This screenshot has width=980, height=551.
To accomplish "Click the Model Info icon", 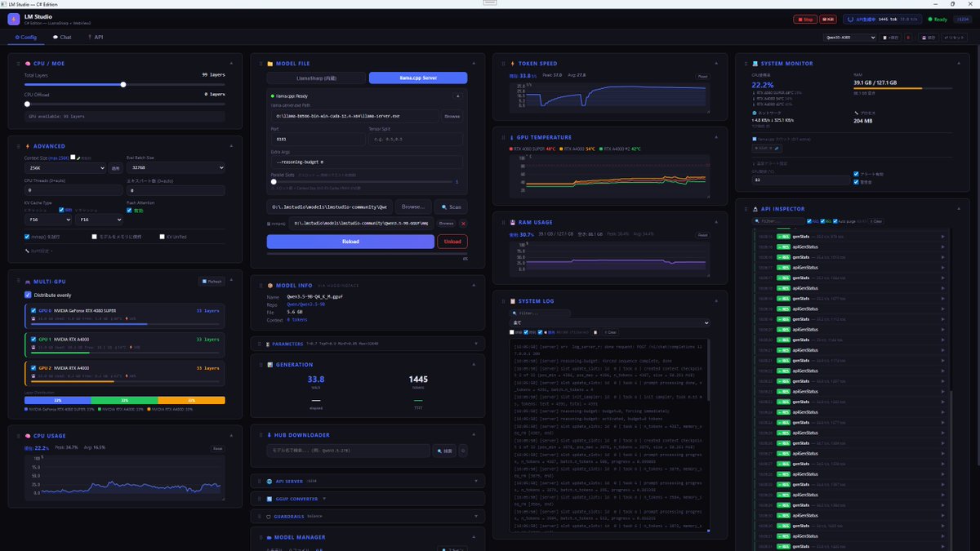I will (x=270, y=285).
